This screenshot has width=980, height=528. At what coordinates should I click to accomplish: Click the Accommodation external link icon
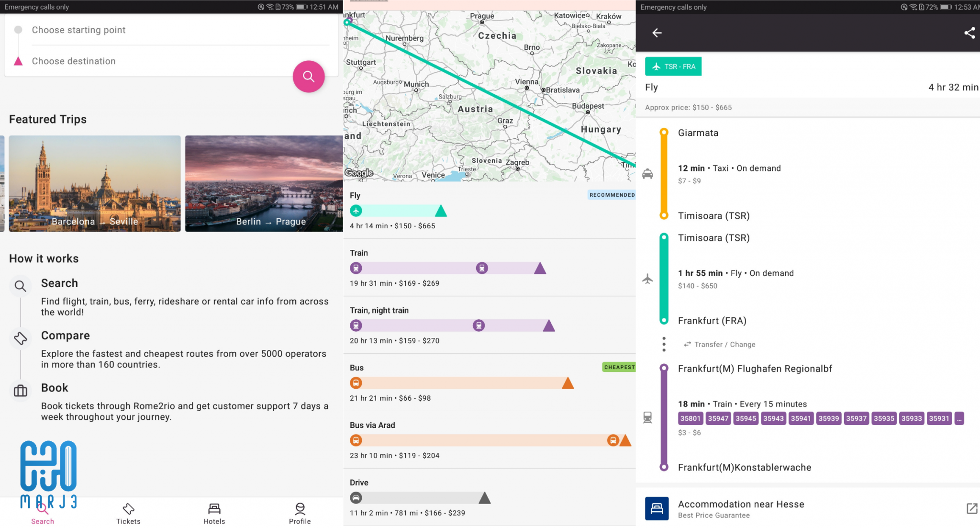coord(971,508)
